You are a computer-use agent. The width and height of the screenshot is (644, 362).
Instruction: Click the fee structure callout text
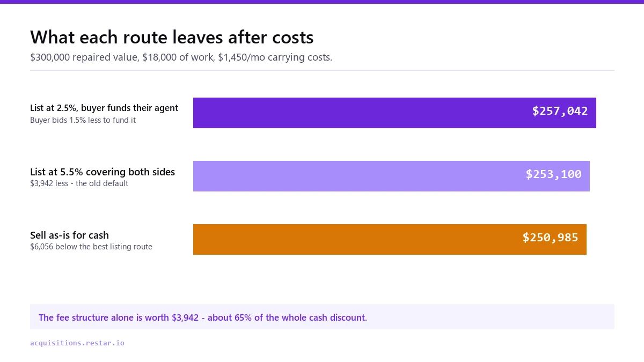coord(203,317)
